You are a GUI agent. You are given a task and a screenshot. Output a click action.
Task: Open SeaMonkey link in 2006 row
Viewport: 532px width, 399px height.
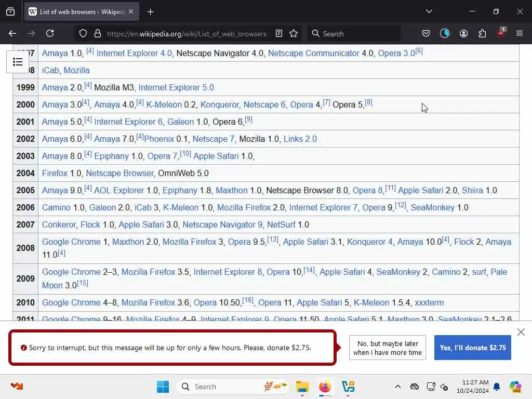point(432,208)
